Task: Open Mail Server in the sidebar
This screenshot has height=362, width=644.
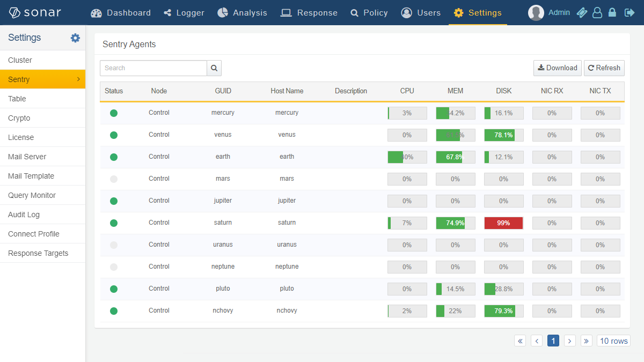Action: (42, 157)
